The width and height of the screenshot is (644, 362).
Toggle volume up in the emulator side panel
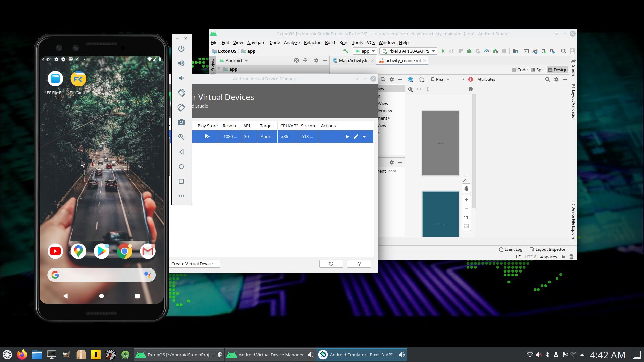point(181,63)
